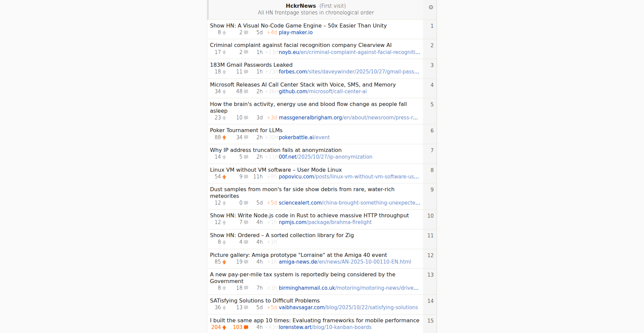Click the upvote arrow on "Poker Tournament for LLMs"

(224, 137)
